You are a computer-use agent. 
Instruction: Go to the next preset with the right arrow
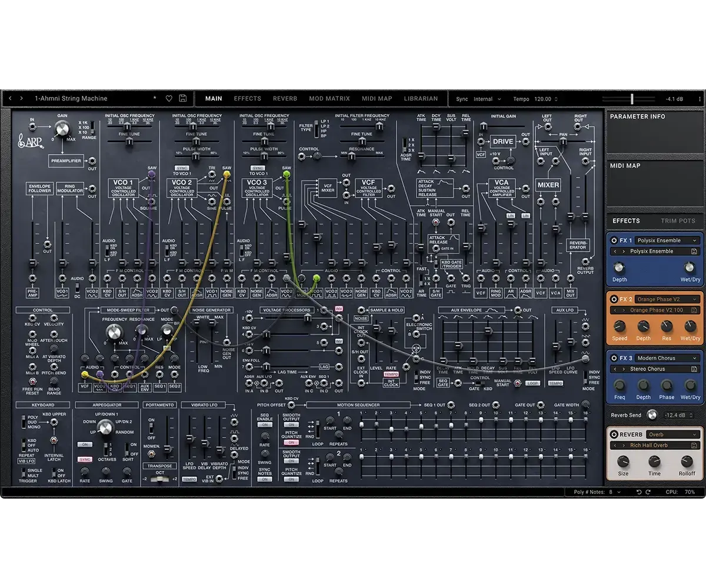point(22,99)
